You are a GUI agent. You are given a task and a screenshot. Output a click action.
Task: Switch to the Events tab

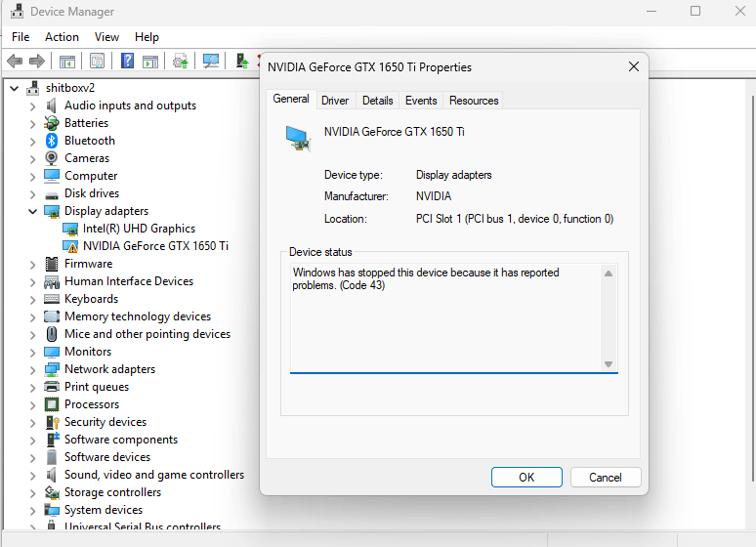[421, 101]
